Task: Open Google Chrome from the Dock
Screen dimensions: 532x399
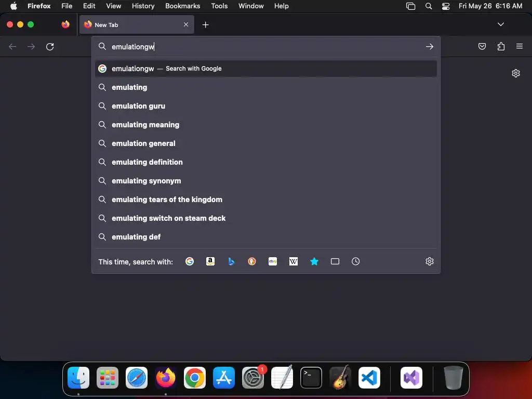Action: (195, 378)
